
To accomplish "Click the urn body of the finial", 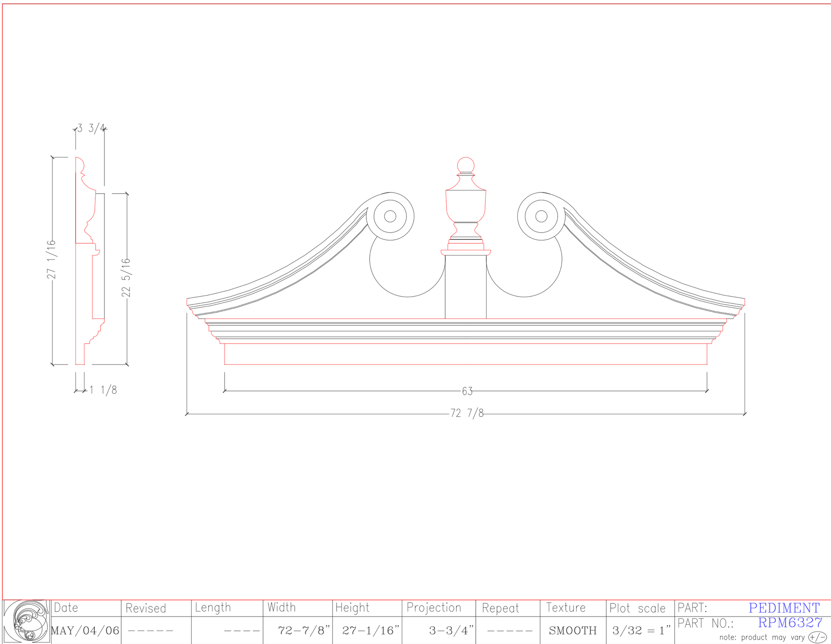I will click(x=465, y=205).
